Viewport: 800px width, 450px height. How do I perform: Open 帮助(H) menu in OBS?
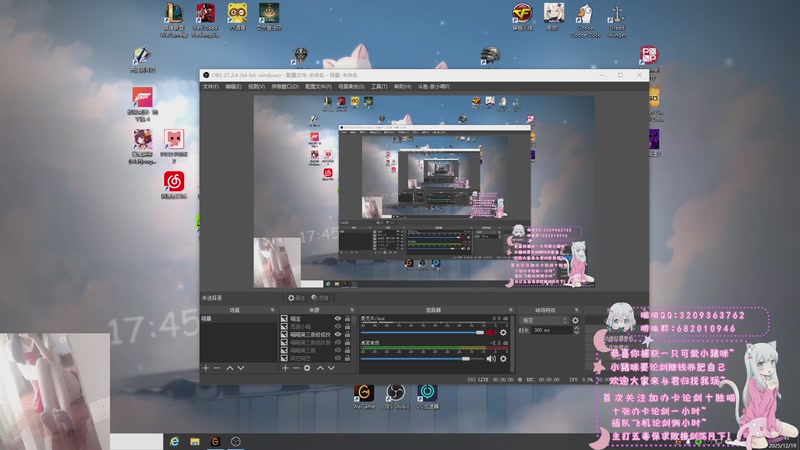pyautogui.click(x=403, y=87)
